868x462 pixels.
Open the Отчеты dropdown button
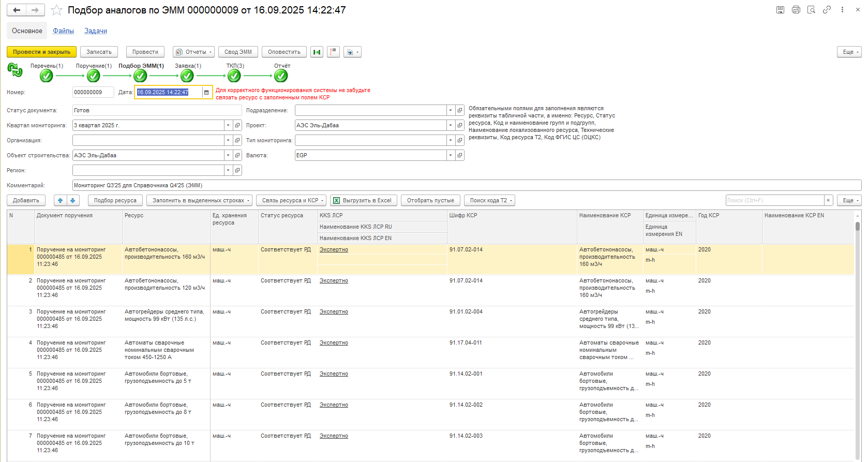193,52
